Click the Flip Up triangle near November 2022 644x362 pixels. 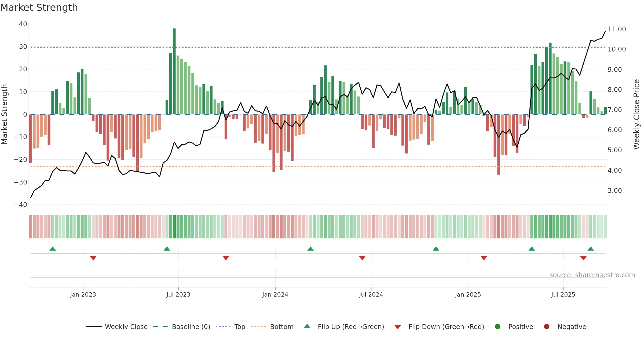(x=53, y=249)
